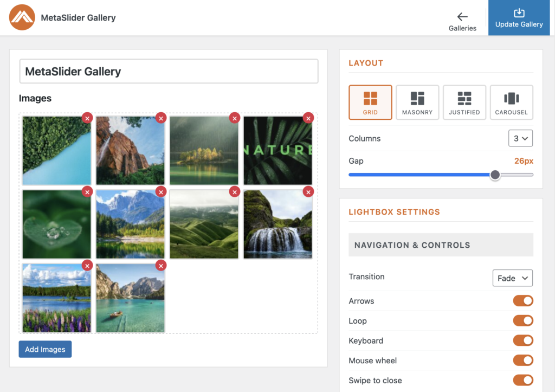Click the Galleries back arrow icon

point(462,17)
